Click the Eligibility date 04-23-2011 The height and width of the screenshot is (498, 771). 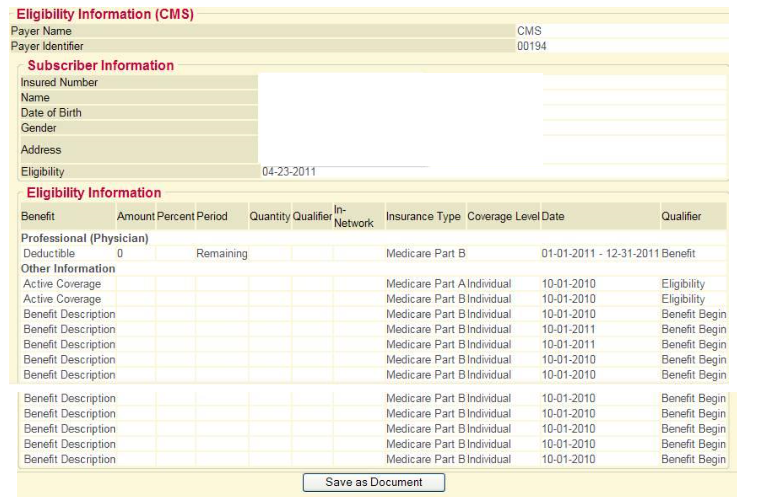coord(289,172)
